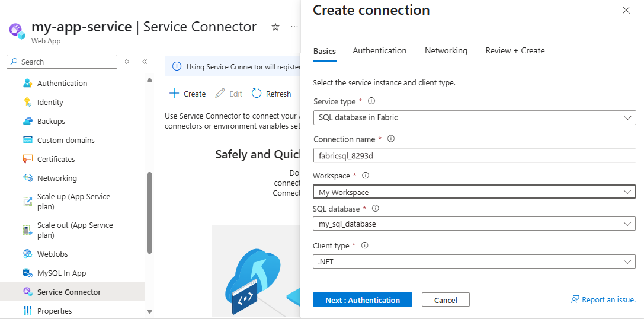Click the Service type info icon

pos(371,101)
